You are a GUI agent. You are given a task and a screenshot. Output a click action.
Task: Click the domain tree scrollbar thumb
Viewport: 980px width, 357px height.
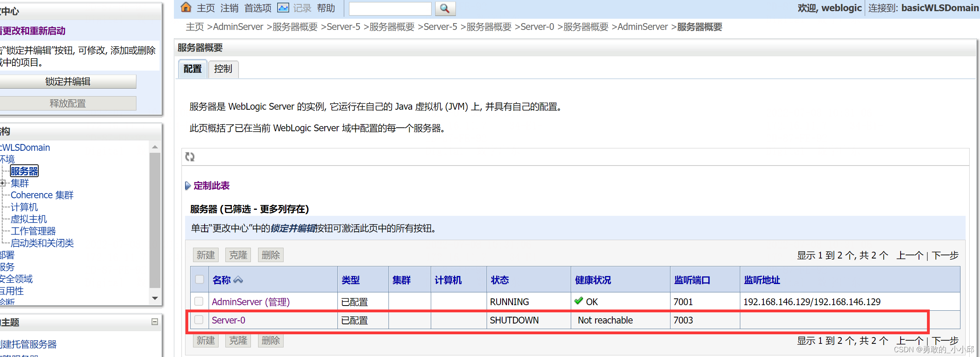click(155, 220)
